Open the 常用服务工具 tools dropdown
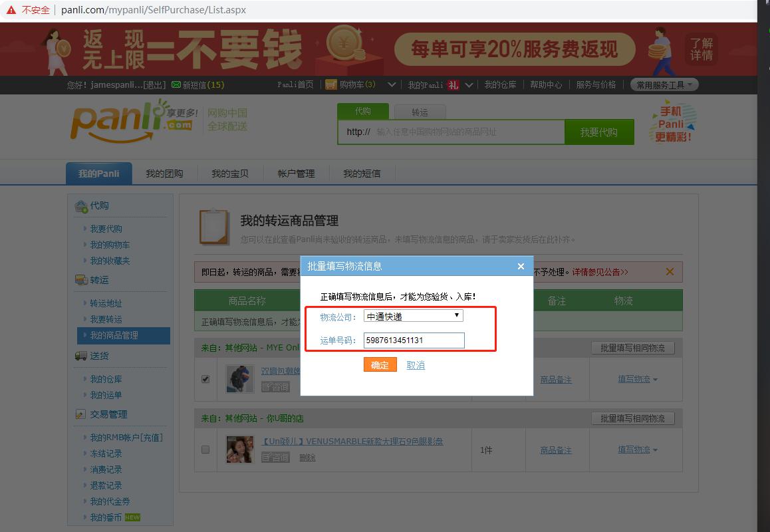This screenshot has width=770, height=532. tap(664, 84)
